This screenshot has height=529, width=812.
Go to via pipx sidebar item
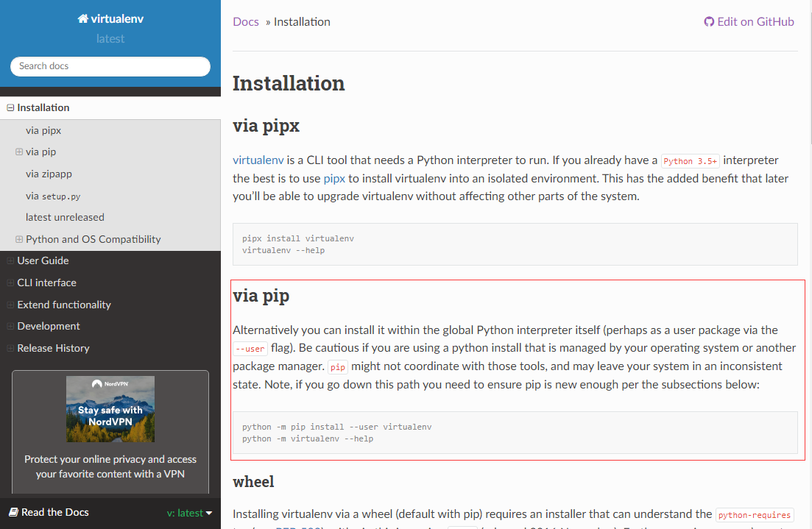click(x=43, y=130)
